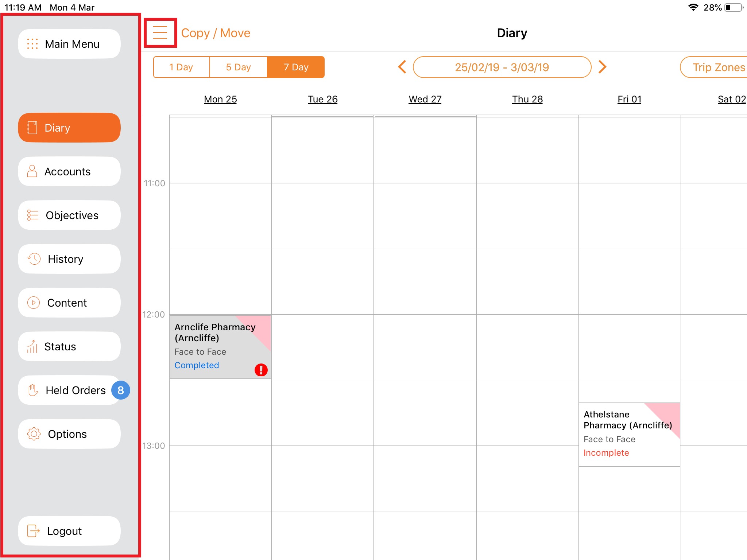
Task: Toggle the hamburger side menu icon
Action: (160, 33)
